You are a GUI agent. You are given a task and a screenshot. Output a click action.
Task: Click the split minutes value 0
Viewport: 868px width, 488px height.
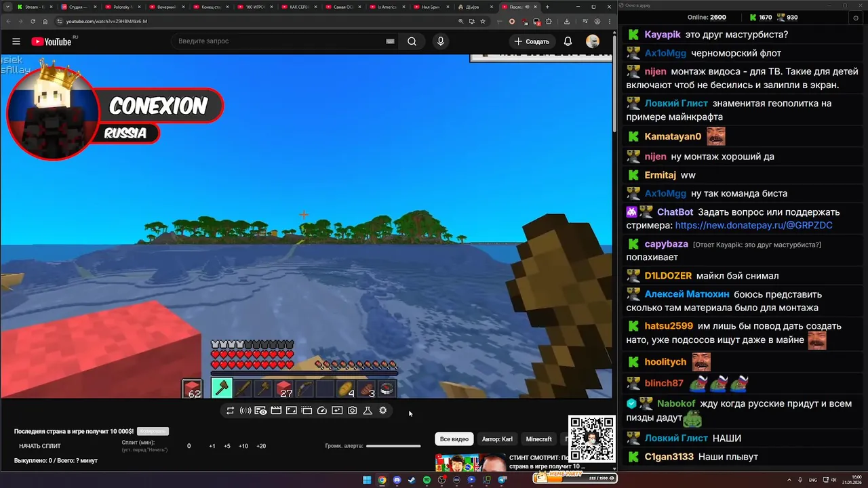pos(189,446)
